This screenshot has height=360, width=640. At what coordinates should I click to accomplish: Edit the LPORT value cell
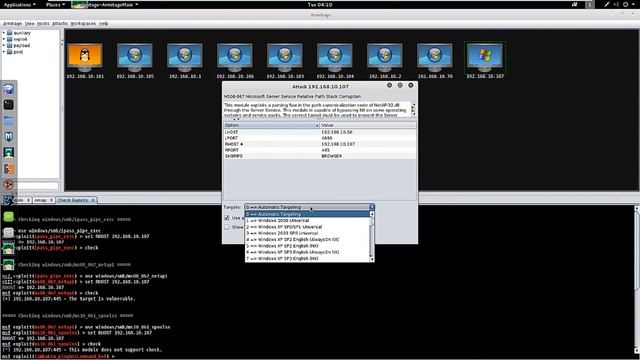[368, 138]
